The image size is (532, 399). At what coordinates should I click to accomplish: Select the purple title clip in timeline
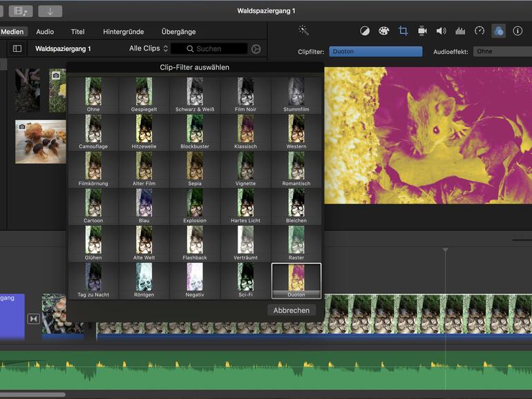click(x=12, y=316)
